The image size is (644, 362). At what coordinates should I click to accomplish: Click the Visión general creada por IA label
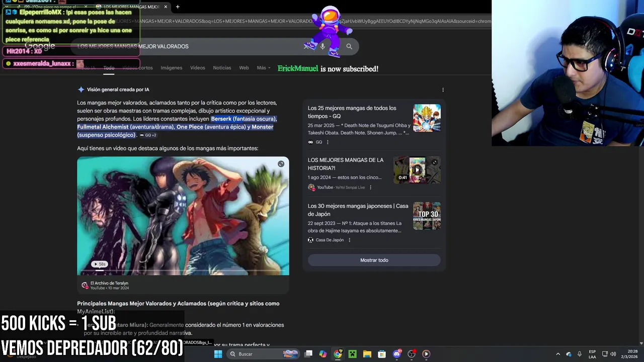pos(118,89)
